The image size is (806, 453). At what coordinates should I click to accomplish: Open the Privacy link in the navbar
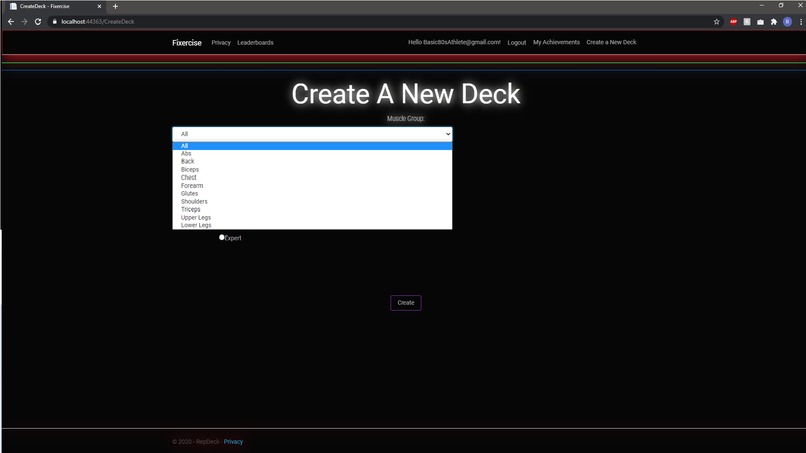coord(221,43)
